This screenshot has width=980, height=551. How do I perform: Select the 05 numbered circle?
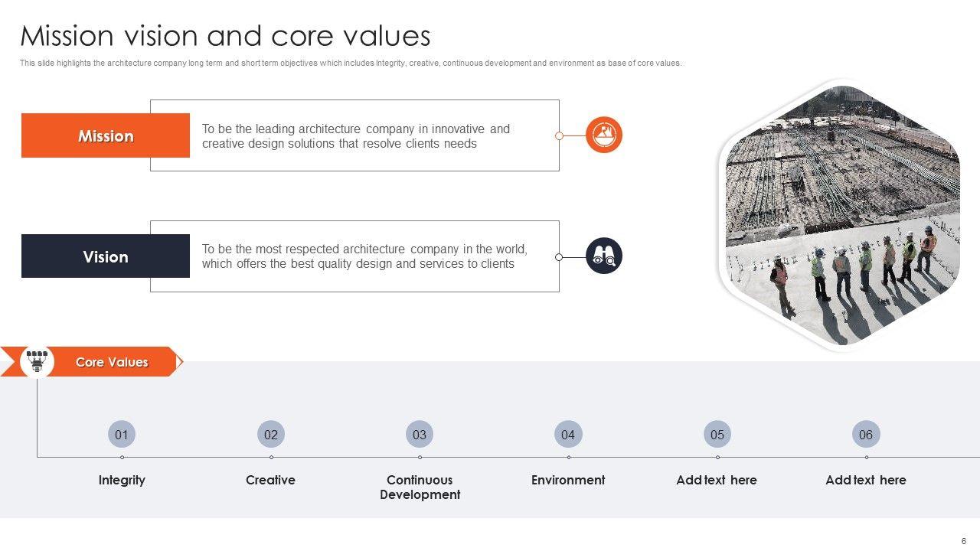pyautogui.click(x=717, y=435)
